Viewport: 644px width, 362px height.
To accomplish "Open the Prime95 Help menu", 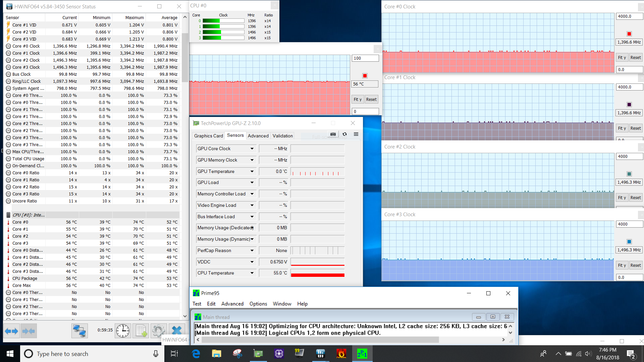I will (302, 304).
